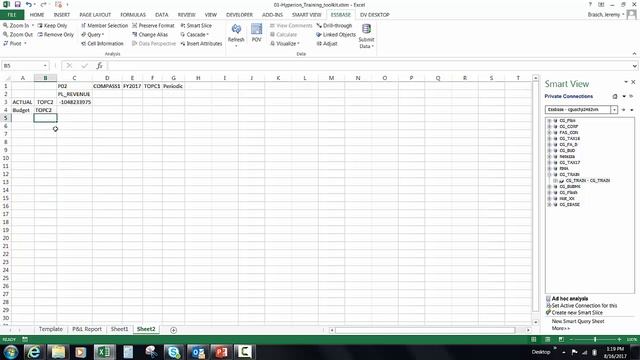
Task: Click Set Active Connection for this link
Action: click(584, 305)
